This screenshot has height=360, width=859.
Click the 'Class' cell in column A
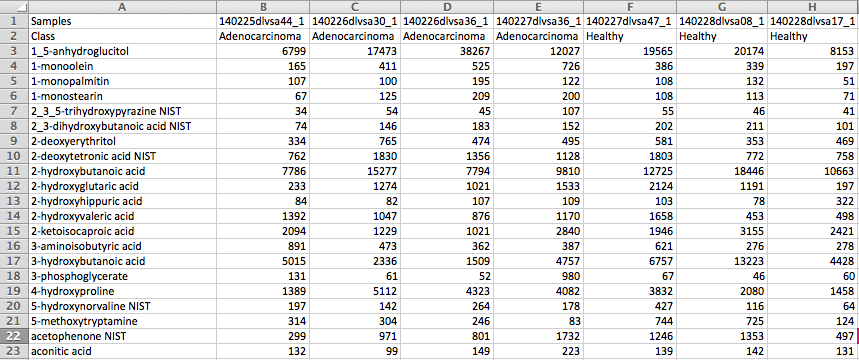(122, 37)
